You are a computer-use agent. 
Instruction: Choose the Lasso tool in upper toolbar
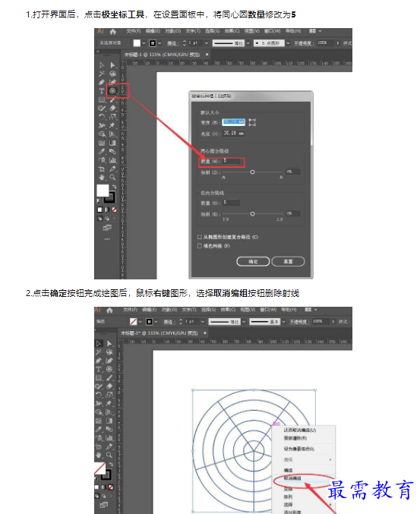(x=112, y=74)
